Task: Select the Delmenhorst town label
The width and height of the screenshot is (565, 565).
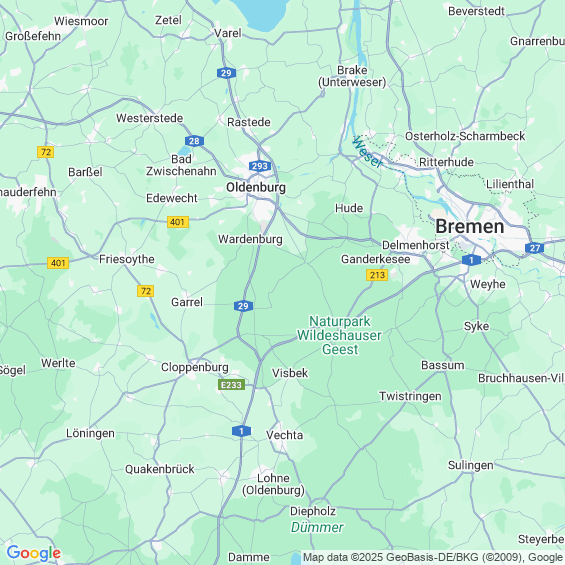Action: pos(415,245)
